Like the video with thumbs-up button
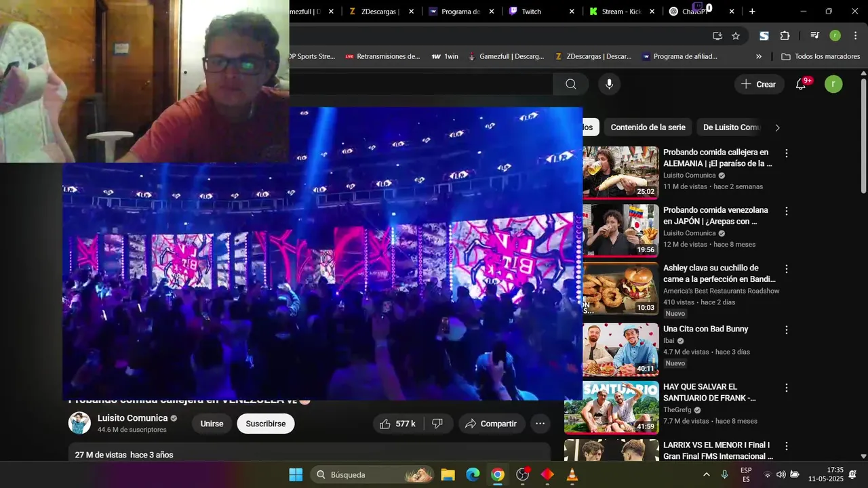868x488 pixels. pos(398,424)
